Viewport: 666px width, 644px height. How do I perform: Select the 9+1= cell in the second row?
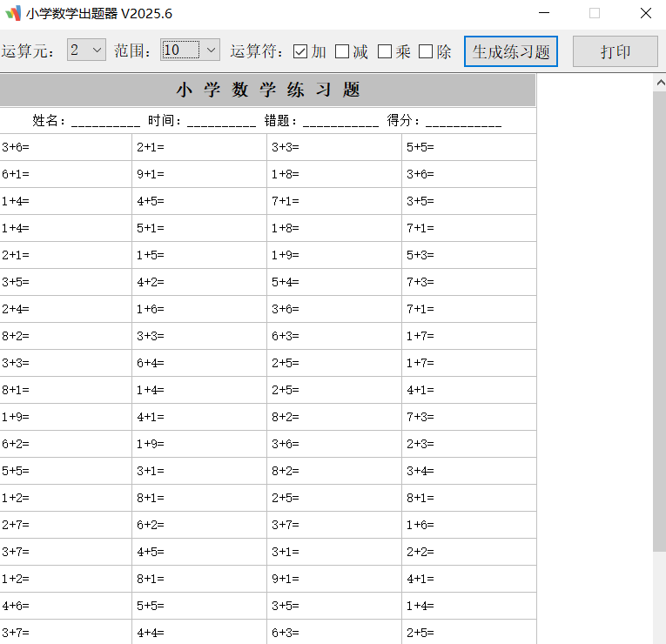(x=199, y=174)
